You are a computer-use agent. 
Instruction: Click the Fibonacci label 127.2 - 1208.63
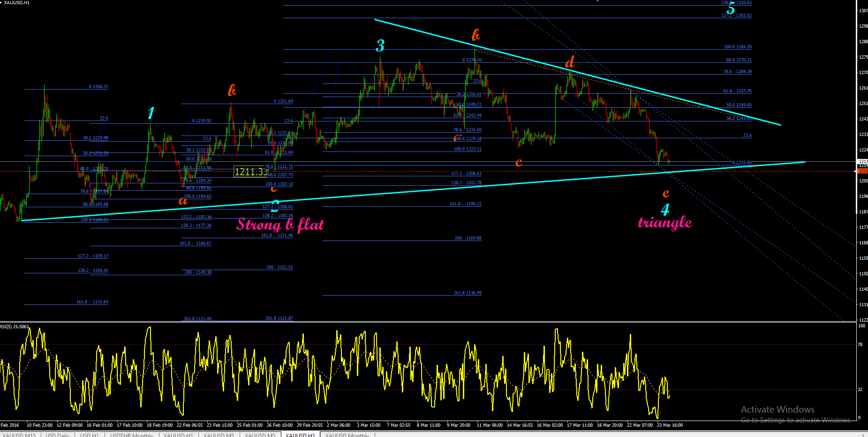tap(466, 173)
